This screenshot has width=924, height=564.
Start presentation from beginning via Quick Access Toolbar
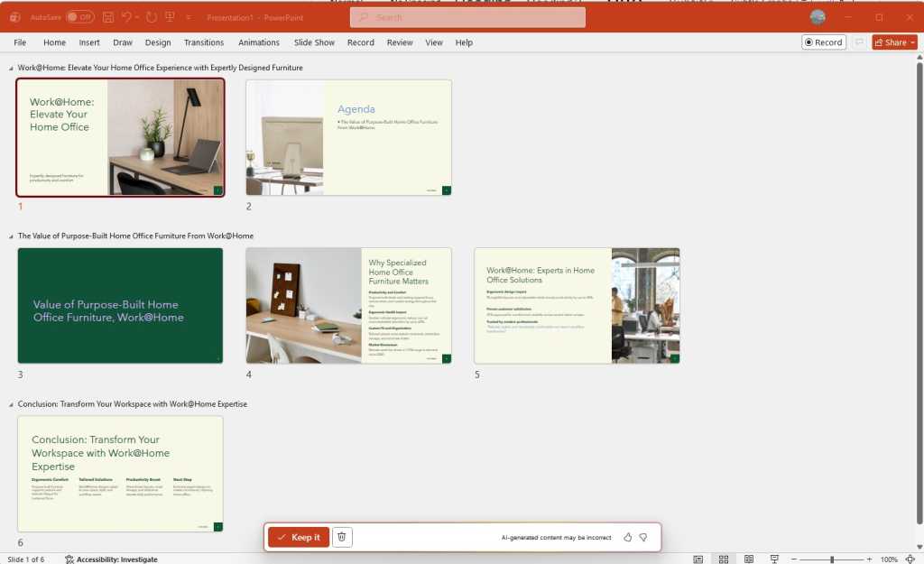click(171, 17)
